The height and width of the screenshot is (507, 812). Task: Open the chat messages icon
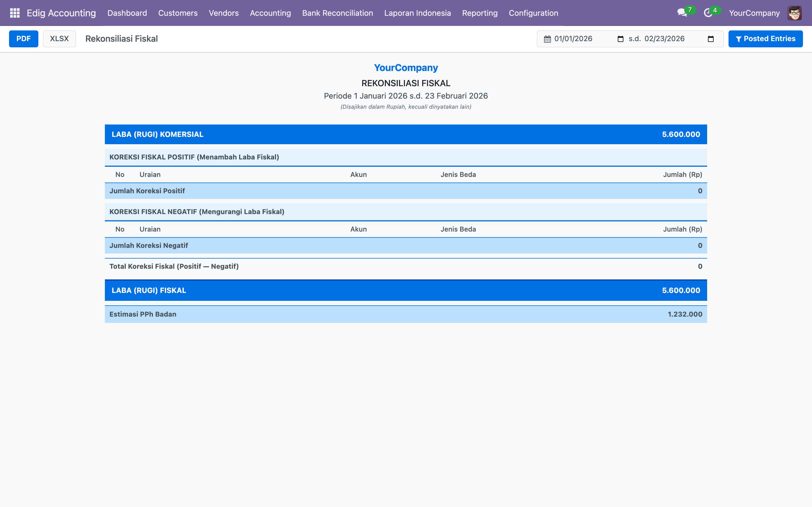coord(682,13)
